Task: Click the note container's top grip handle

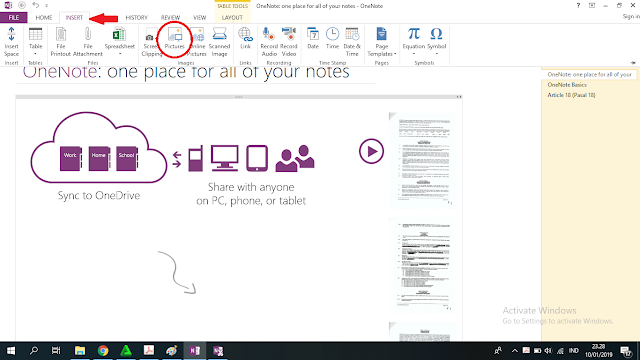Action: (x=239, y=97)
